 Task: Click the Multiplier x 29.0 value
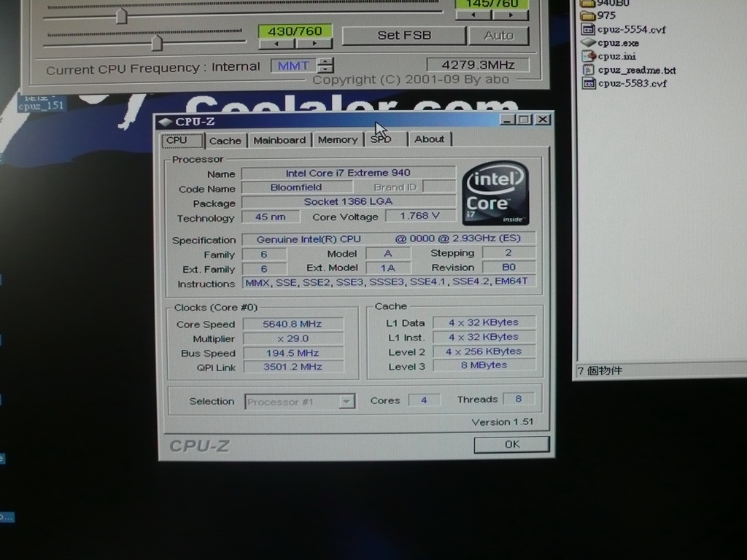293,338
